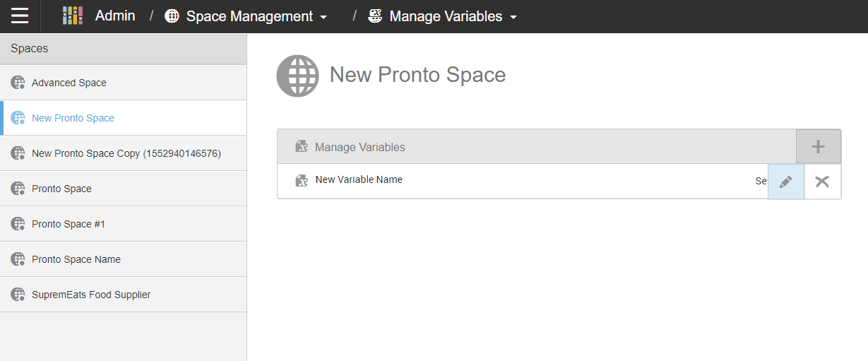Click the New Variable Name row text

pyautogui.click(x=359, y=180)
